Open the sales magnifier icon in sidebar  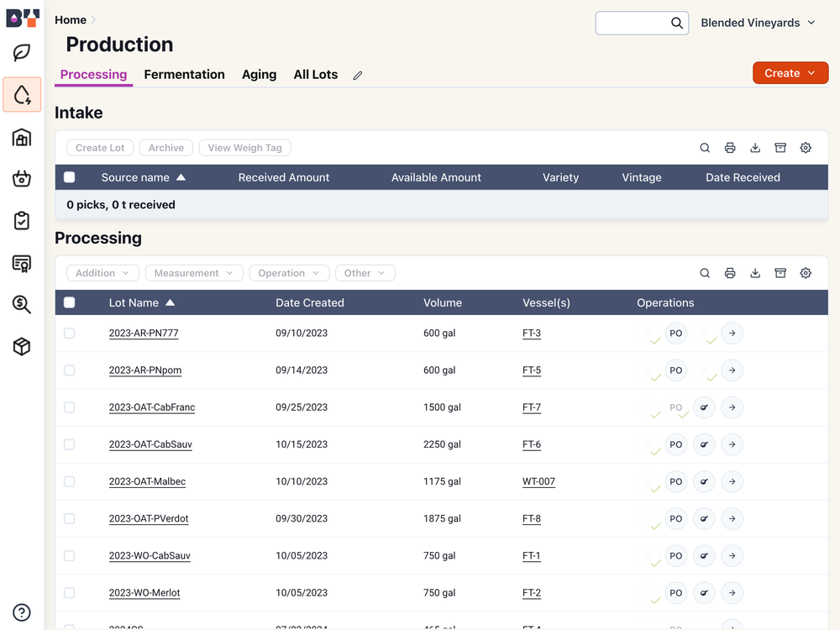pyautogui.click(x=22, y=304)
